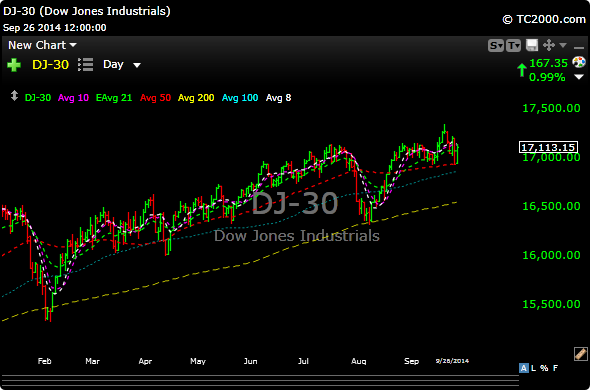Click the green plus add-indicator icon
Image resolution: width=590 pixels, height=390 pixels.
tap(14, 65)
